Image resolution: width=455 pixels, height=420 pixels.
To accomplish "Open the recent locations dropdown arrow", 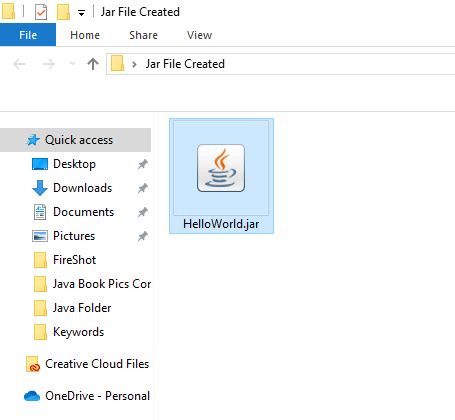I will click(72, 63).
